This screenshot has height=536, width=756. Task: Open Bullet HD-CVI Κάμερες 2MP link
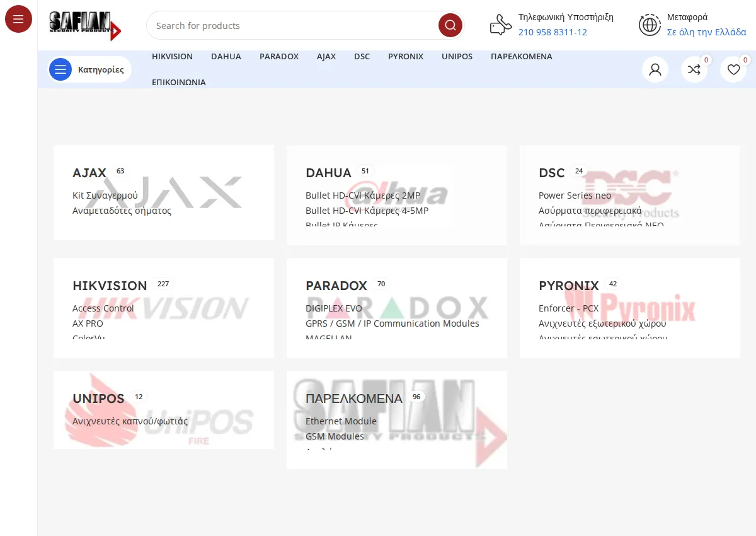(x=363, y=195)
